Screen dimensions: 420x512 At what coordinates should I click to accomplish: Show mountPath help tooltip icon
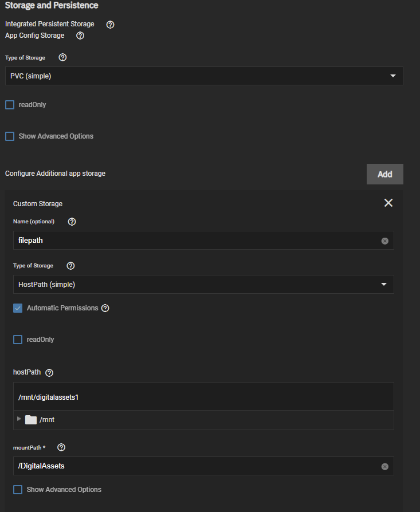(x=61, y=447)
